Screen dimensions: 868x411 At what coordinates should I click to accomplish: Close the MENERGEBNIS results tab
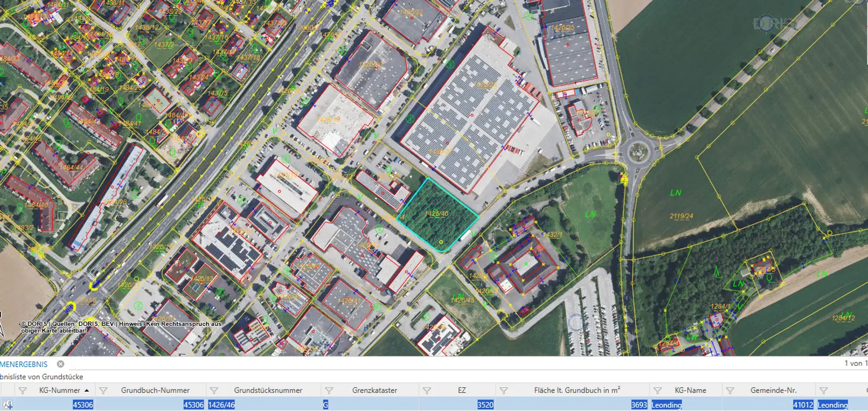60,364
